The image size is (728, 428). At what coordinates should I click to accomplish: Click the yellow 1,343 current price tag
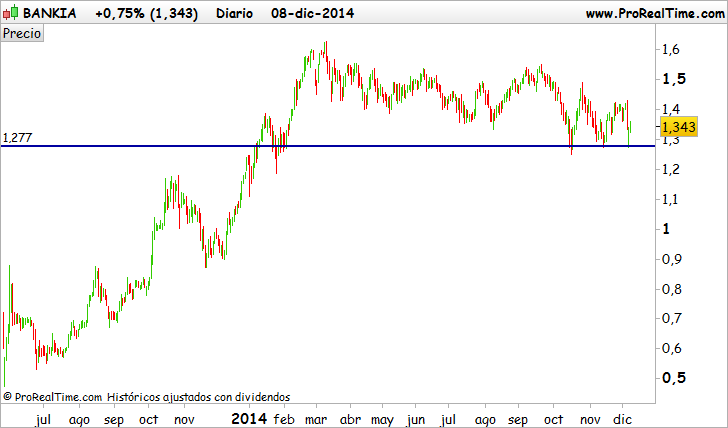tap(679, 127)
